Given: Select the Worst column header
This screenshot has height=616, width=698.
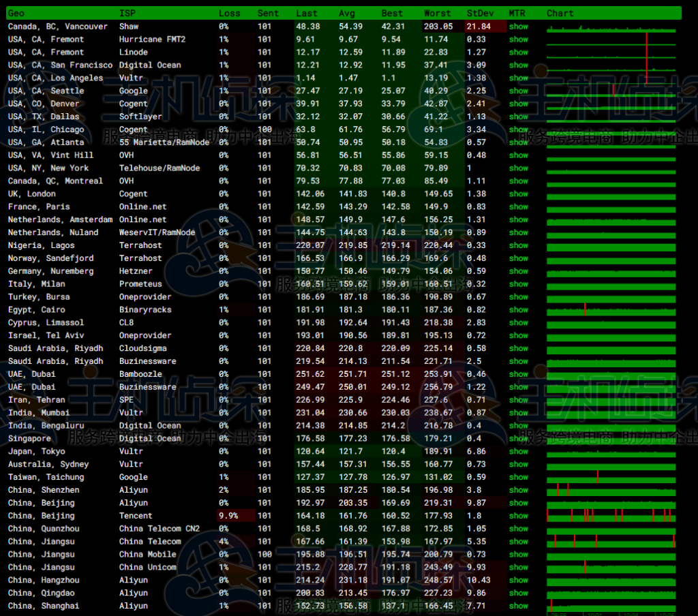Looking at the screenshot, I should (437, 14).
